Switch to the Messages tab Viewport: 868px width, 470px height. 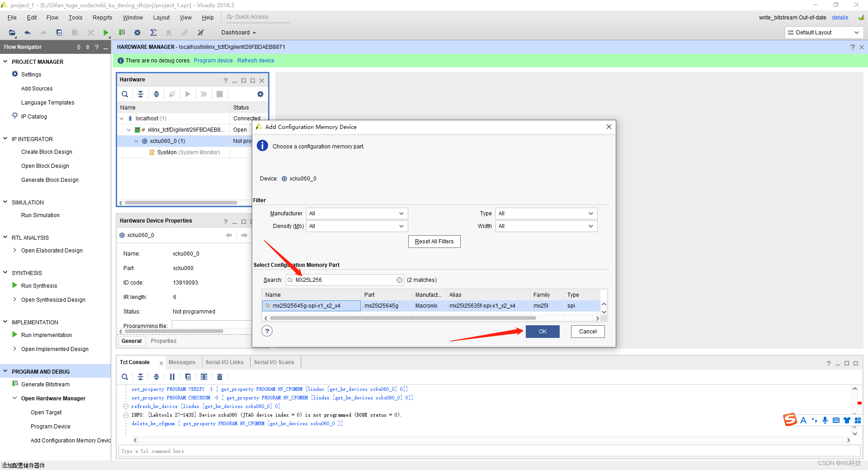click(x=182, y=362)
